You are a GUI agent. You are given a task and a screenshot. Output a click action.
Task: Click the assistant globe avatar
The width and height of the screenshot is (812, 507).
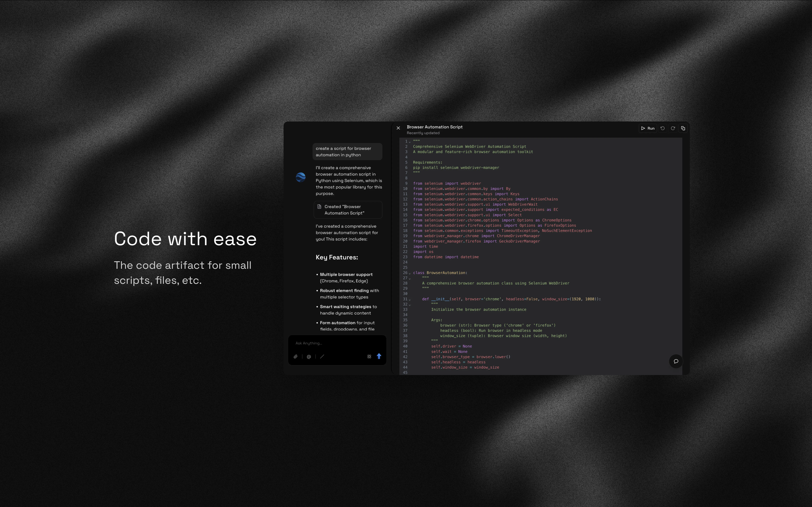(301, 177)
